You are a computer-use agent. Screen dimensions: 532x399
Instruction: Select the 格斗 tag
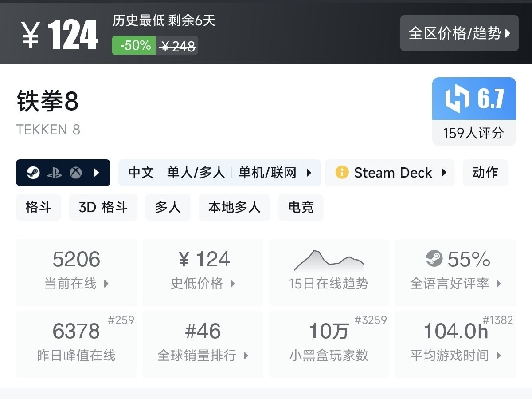pyautogui.click(x=39, y=207)
